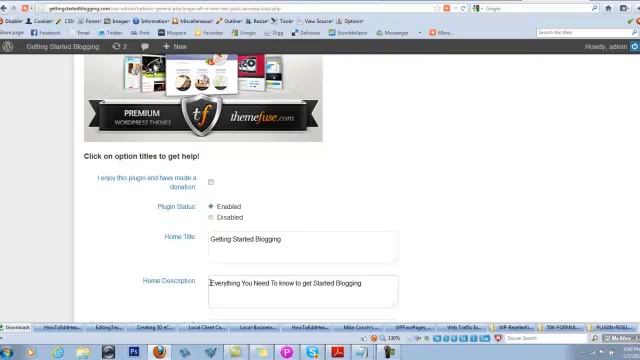
Task: Click the Myspace share button
Action: tap(172, 33)
